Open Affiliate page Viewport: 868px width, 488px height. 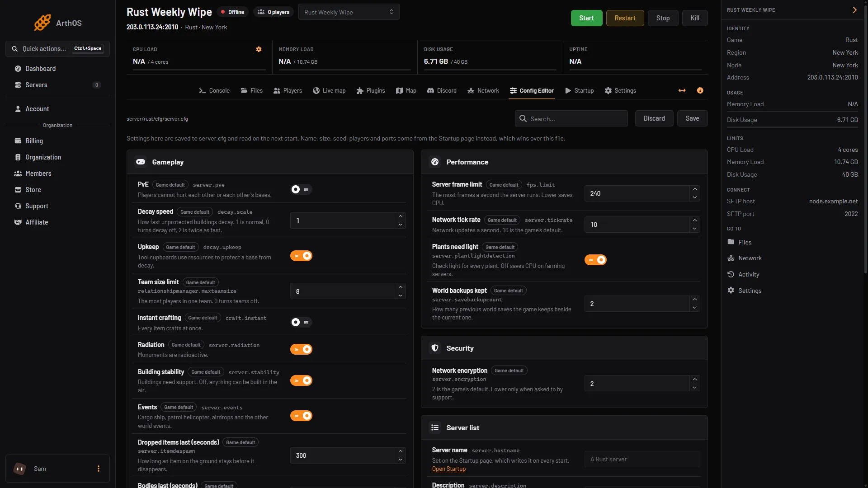point(57,222)
